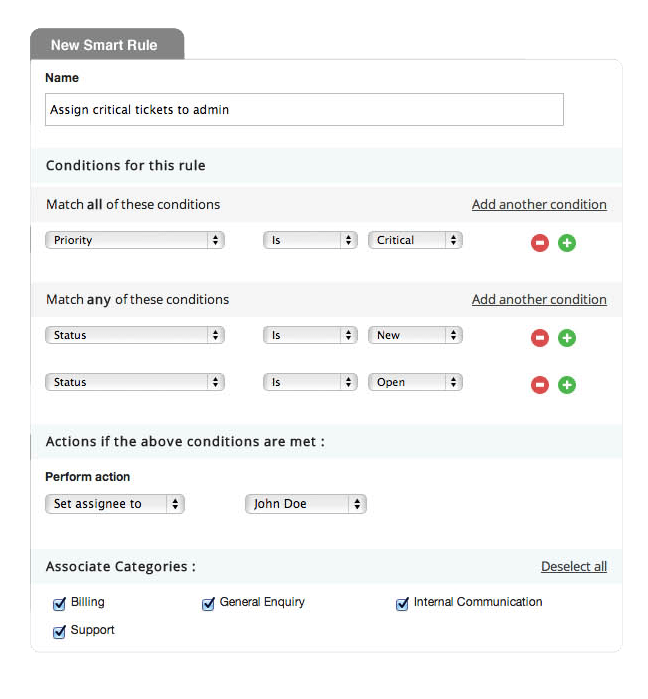Open the Open status value dropdown
Image resolution: width=648 pixels, height=699 pixels.
pyautogui.click(x=415, y=382)
